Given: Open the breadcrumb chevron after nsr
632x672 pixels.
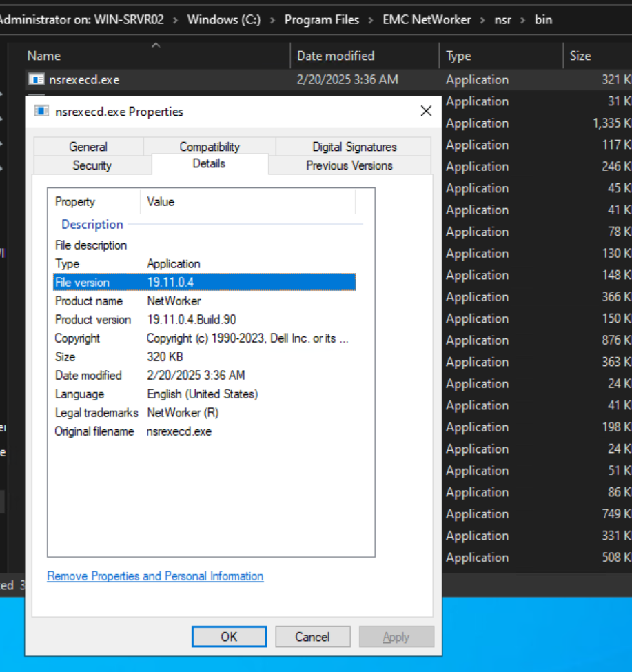Looking at the screenshot, I should click(522, 20).
